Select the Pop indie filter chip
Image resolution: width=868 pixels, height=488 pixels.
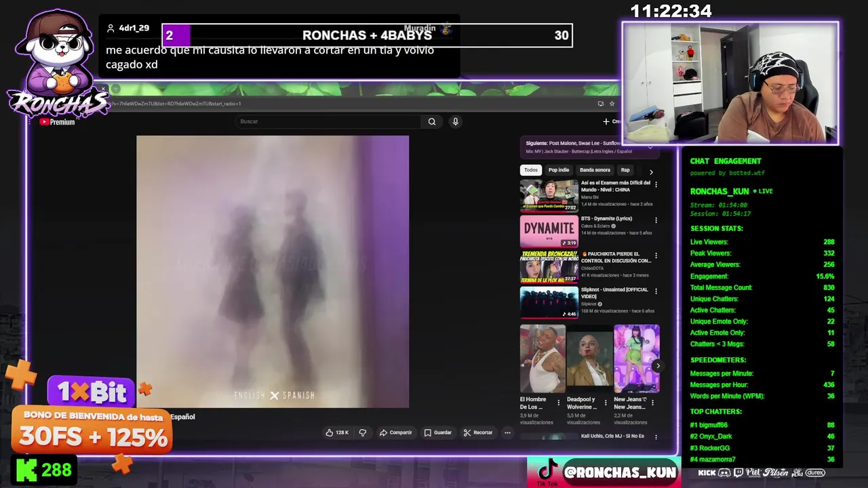(x=559, y=170)
